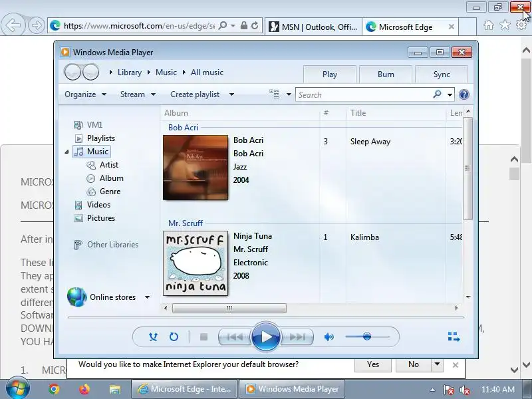Open the View options dropdown arrow
The height and width of the screenshot is (399, 532).
(289, 94)
